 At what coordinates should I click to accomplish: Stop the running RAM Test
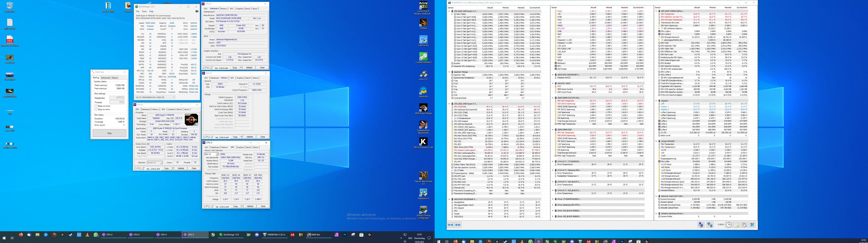pos(109,133)
